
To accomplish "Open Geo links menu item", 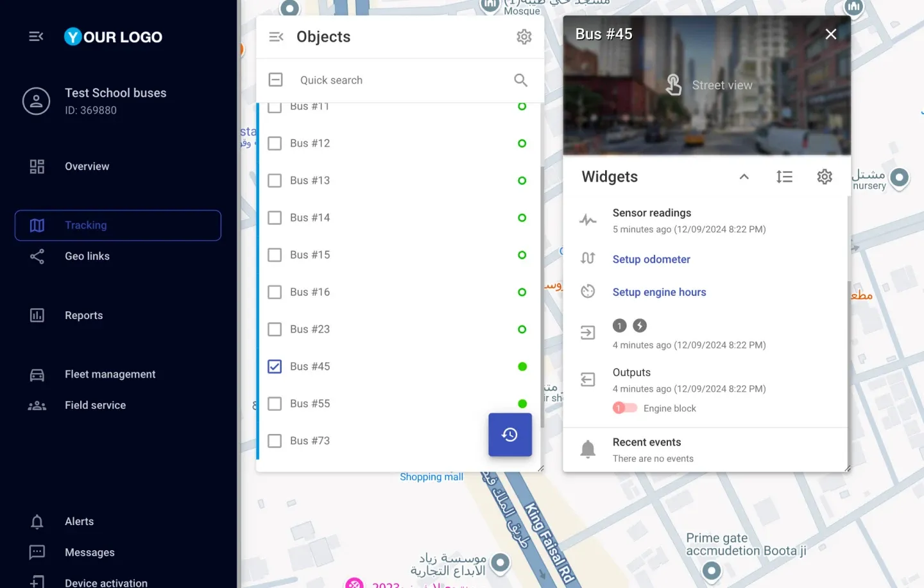I will tap(87, 256).
